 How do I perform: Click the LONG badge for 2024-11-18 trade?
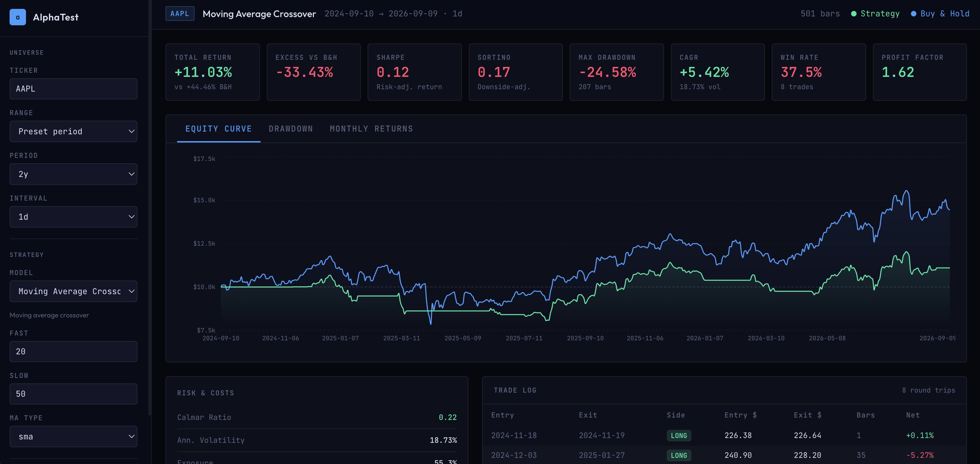pos(679,436)
